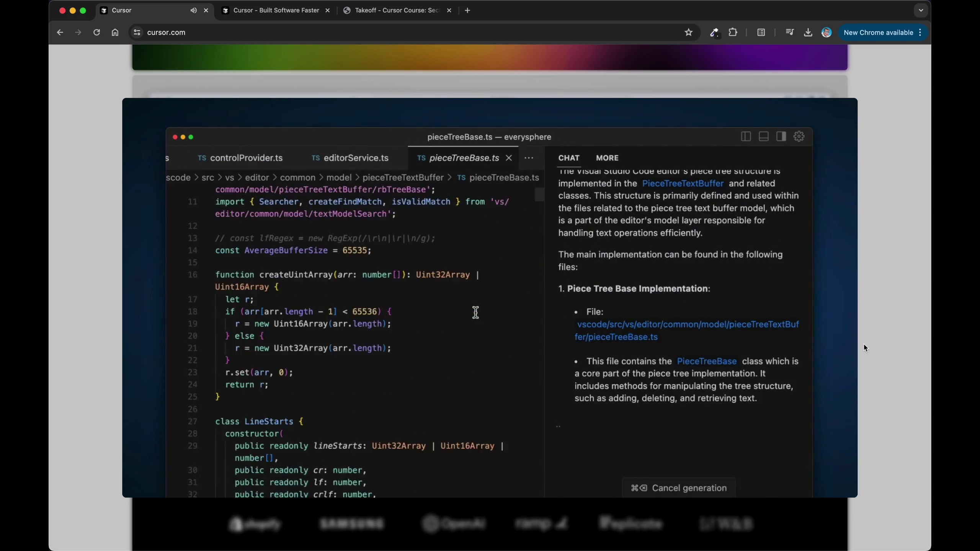This screenshot has width=980, height=551.
Task: Open the Chrome profile avatar
Action: coord(826,33)
